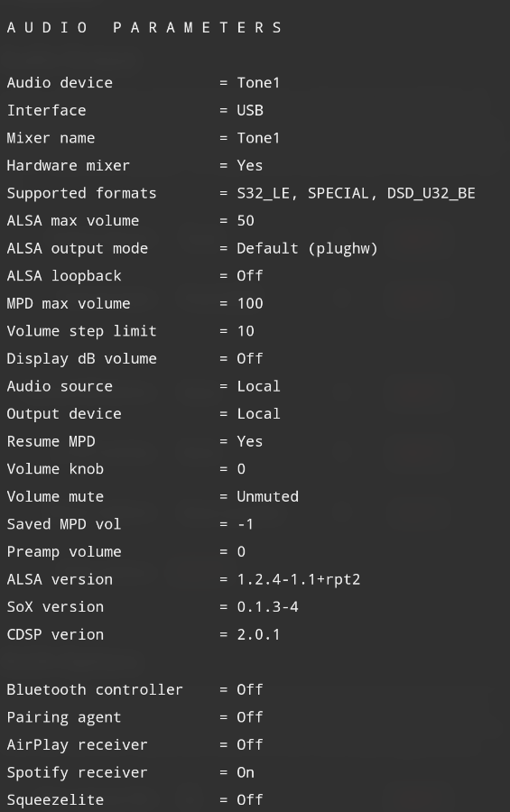Click the ALSA max volume value 50
This screenshot has width=510, height=812.
[x=246, y=221]
